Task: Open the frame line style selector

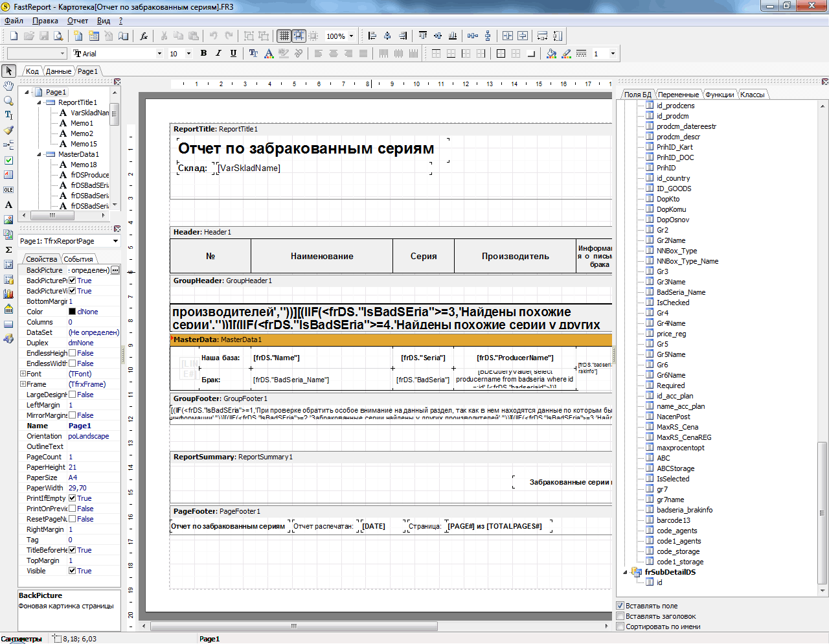Action: tap(581, 53)
